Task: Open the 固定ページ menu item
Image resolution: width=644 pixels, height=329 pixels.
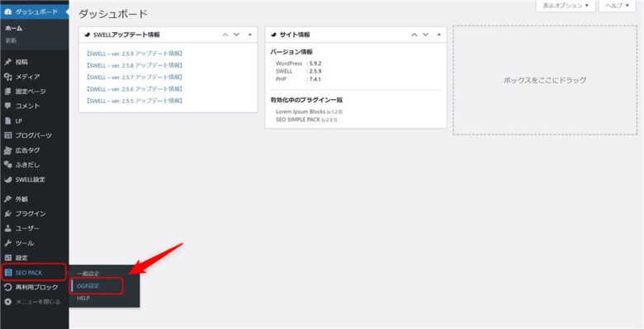Action: 35,92
